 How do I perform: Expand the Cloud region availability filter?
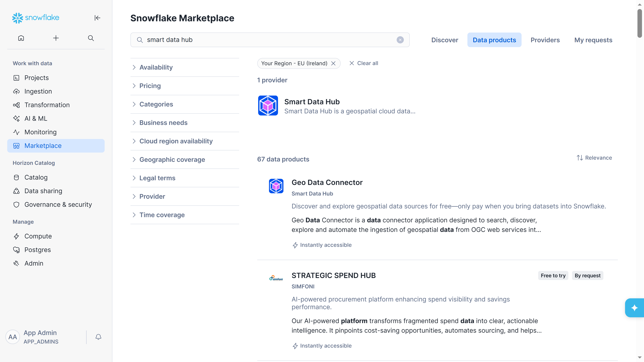185,141
